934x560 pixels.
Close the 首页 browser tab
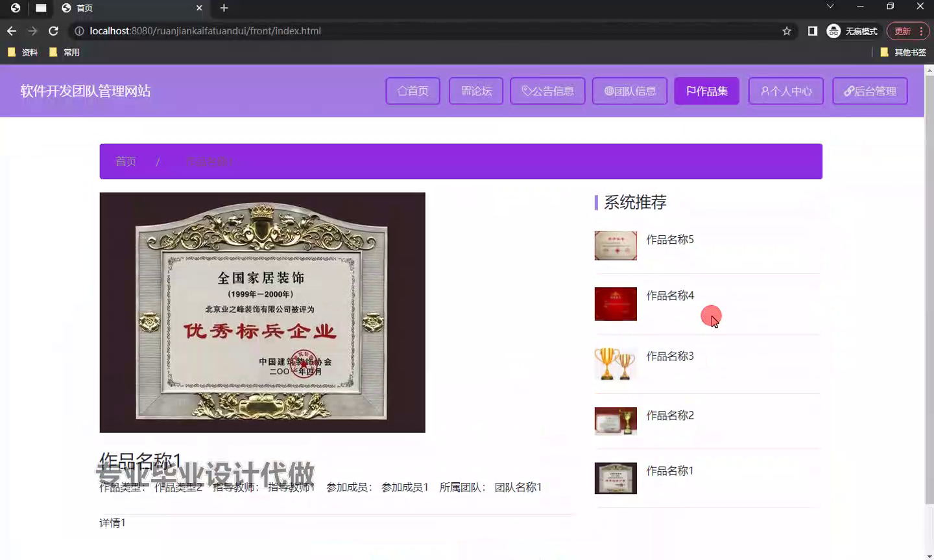click(199, 8)
